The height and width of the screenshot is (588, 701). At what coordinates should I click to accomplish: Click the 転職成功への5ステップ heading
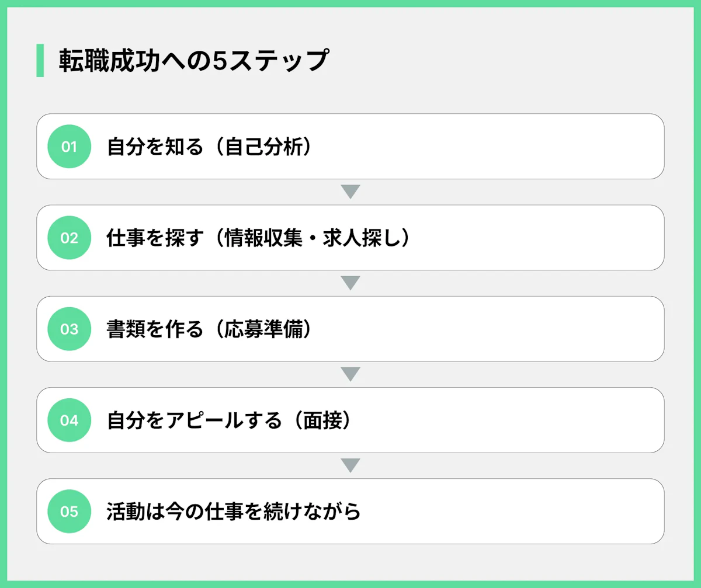pos(193,61)
